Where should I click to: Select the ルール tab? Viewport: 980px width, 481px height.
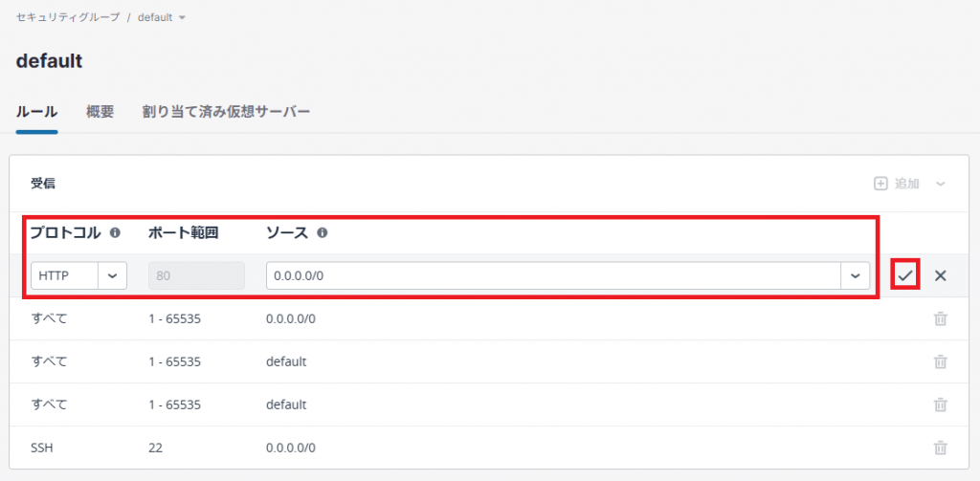pos(37,112)
